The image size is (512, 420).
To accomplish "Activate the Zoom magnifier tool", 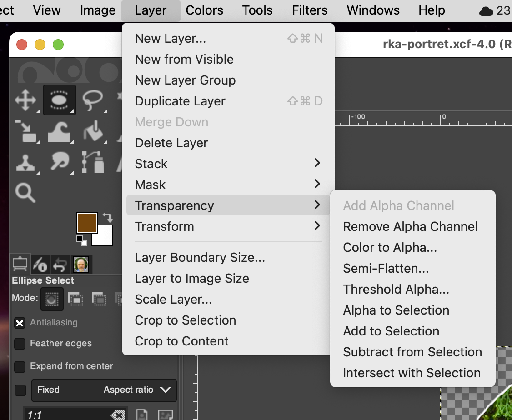I will click(25, 193).
